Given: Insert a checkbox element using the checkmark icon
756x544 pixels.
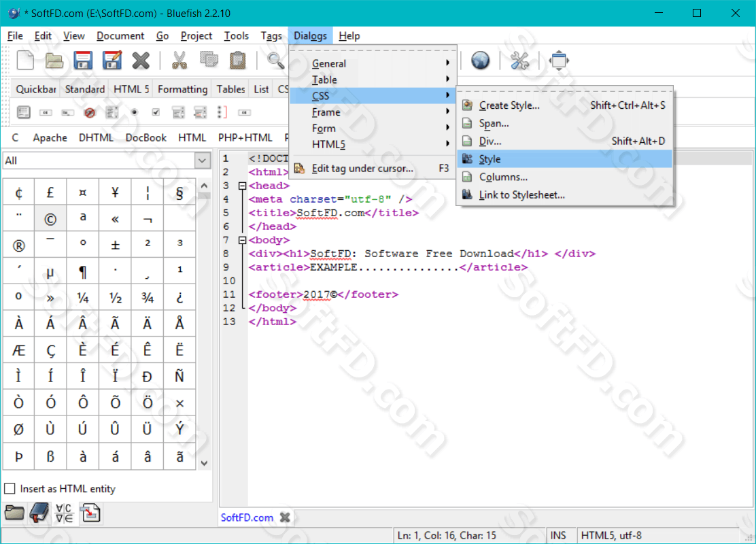Looking at the screenshot, I should point(156,112).
